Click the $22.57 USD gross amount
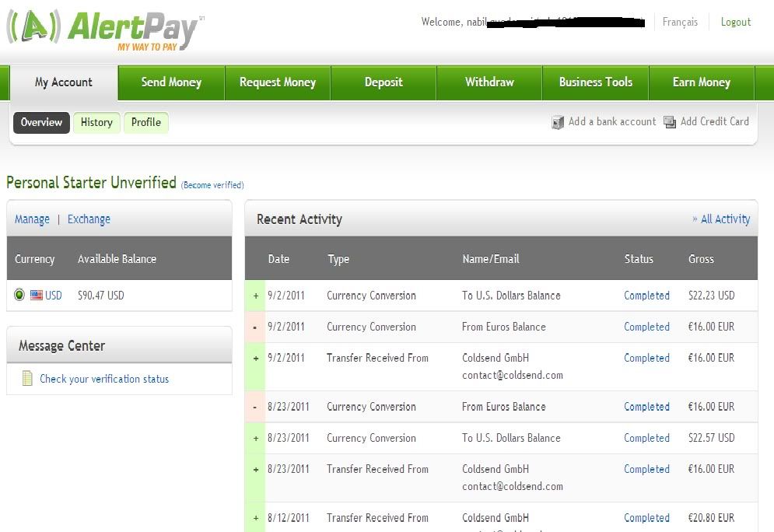The image size is (774, 532). pyautogui.click(x=711, y=438)
